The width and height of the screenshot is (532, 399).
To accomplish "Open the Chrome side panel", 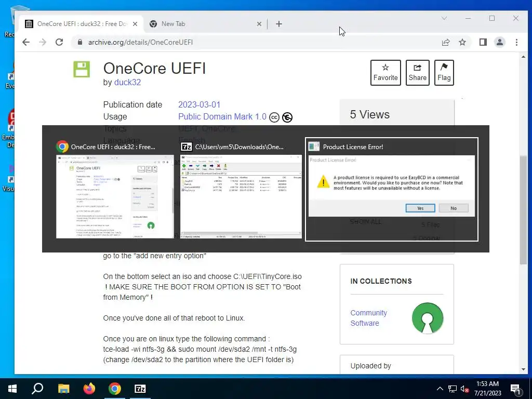I will 483,42.
